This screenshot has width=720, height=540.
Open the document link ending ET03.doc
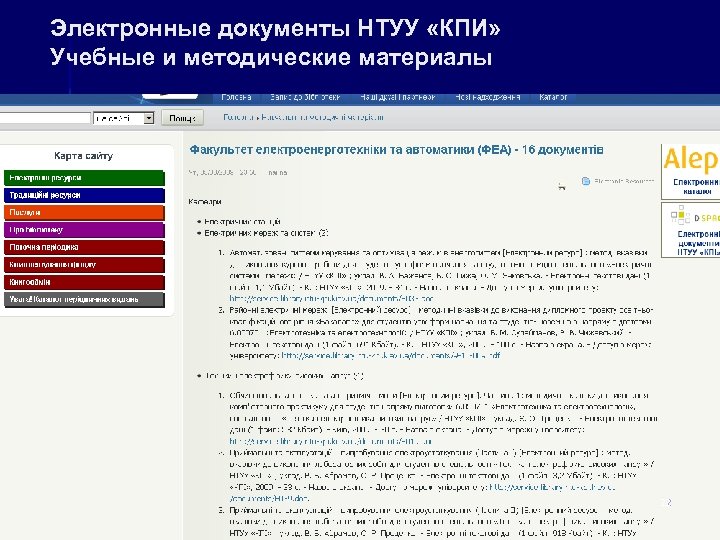pyautogui.click(x=331, y=298)
